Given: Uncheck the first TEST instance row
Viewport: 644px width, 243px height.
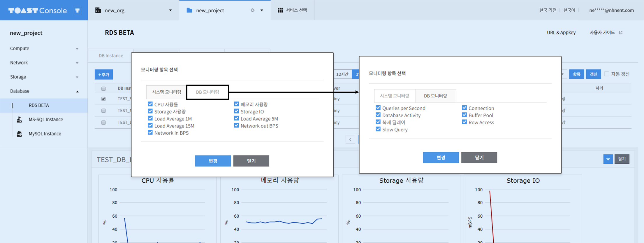Looking at the screenshot, I should [x=103, y=99].
